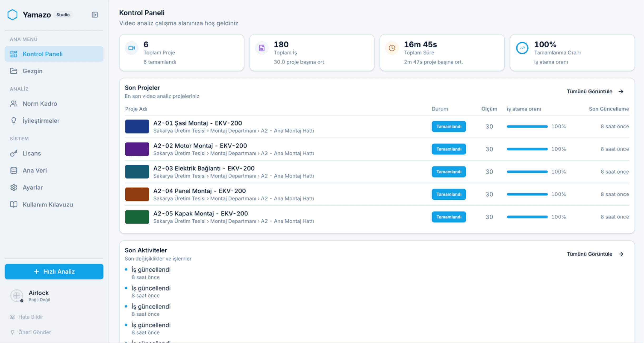
Task: Click the progress bar of A2-03 Elektrik Bağlantı
Action: coord(527,172)
